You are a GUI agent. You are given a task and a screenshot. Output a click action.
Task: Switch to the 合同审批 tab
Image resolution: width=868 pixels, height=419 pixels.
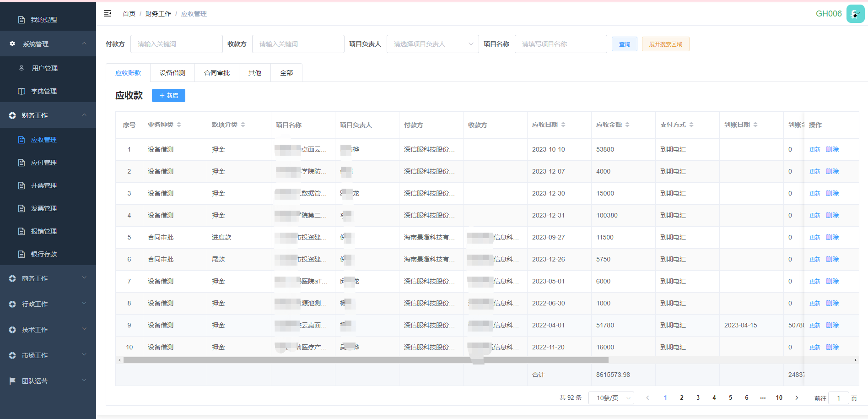pyautogui.click(x=217, y=73)
